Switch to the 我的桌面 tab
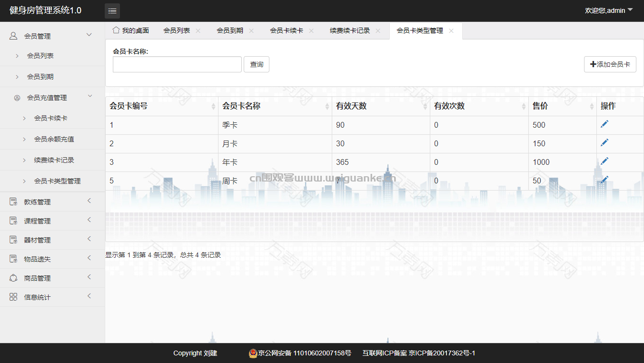 click(130, 30)
